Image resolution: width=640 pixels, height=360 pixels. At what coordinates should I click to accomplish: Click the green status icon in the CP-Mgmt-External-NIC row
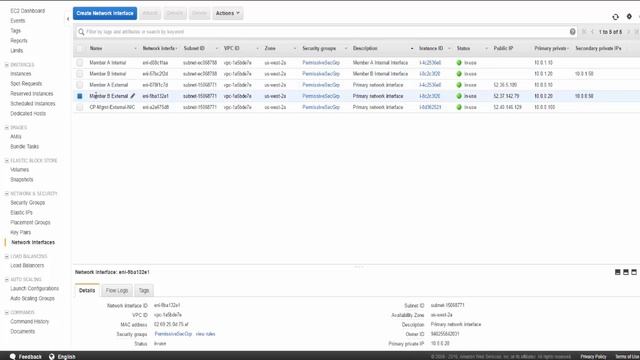click(459, 107)
